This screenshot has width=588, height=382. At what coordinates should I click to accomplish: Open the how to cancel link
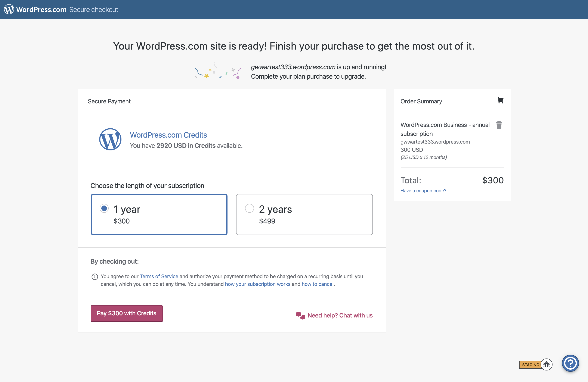318,284
